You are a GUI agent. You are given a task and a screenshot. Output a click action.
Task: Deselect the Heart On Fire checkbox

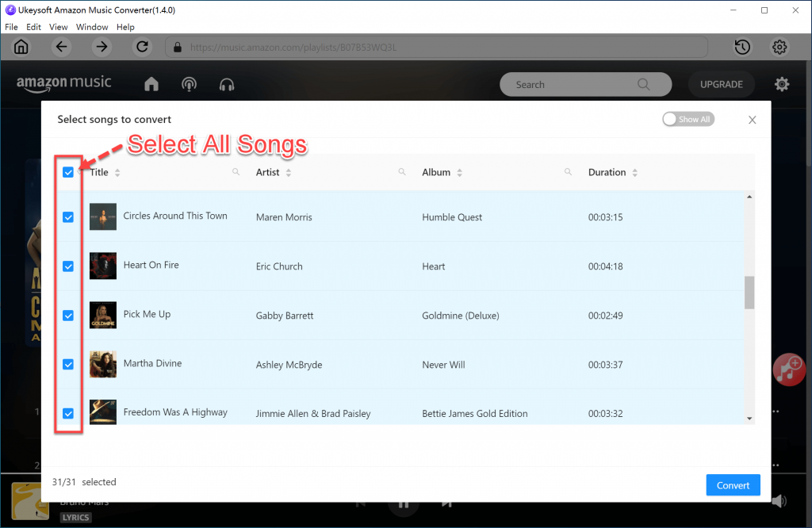point(68,266)
